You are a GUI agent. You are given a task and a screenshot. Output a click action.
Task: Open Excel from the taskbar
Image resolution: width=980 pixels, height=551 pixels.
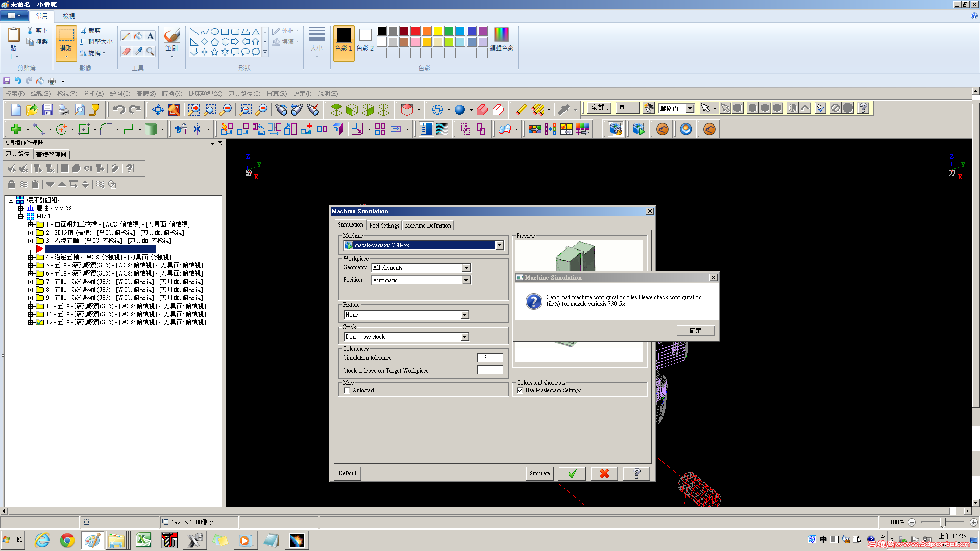(143, 540)
